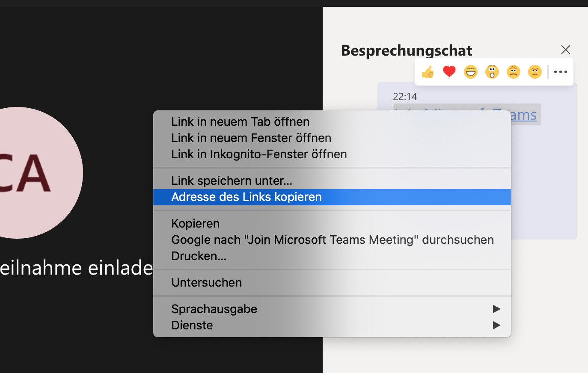588x373 pixels.
Task: Choose 'Link speichern unter...'
Action: point(232,181)
